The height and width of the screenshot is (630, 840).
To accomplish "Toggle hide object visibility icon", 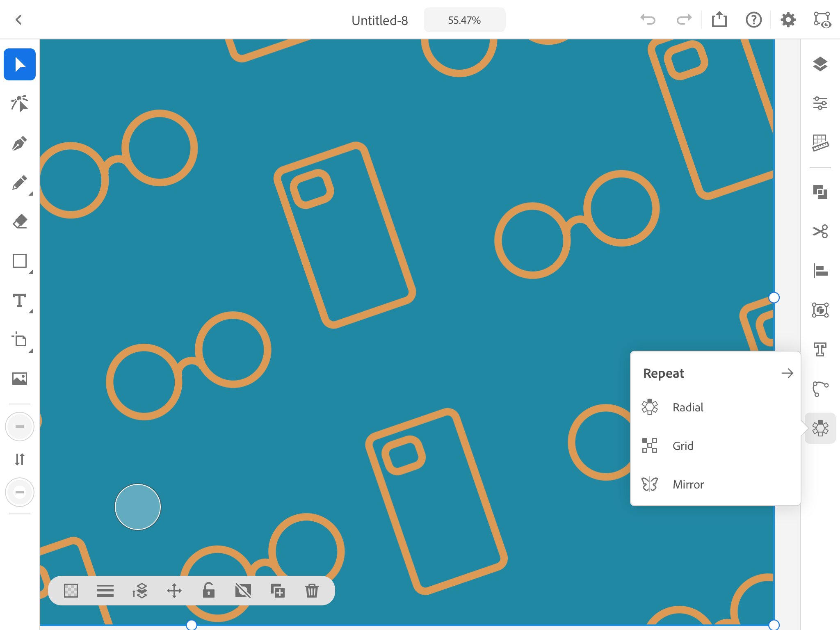I will (243, 591).
